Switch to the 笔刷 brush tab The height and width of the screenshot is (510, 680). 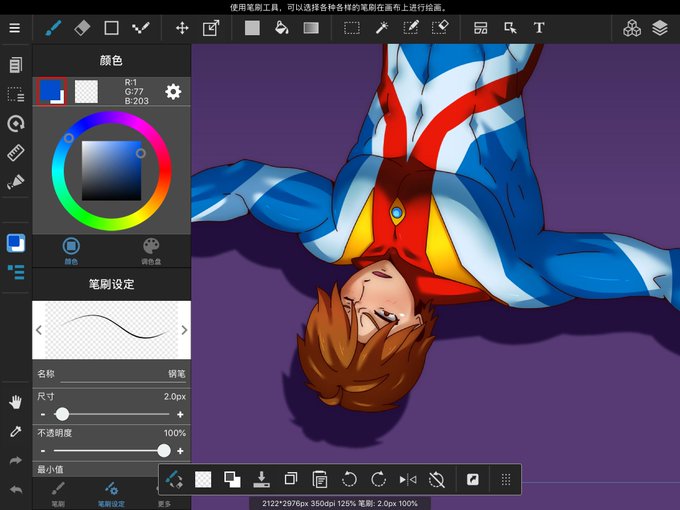tap(58, 494)
